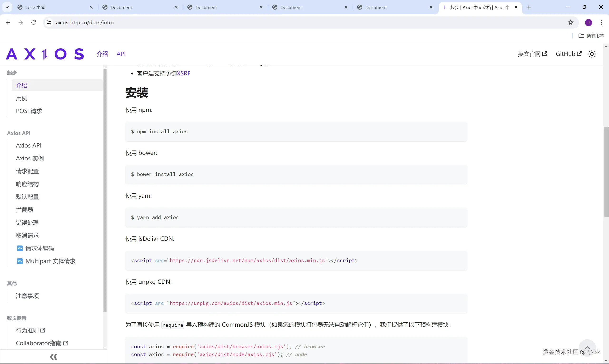Click the scroll-to-top arrow button
The width and height of the screenshot is (609, 364).
[587, 348]
